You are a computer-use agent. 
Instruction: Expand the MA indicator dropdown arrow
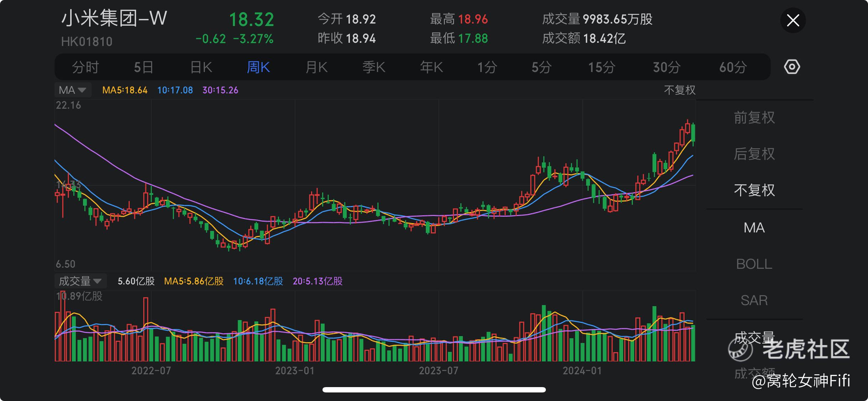(82, 90)
